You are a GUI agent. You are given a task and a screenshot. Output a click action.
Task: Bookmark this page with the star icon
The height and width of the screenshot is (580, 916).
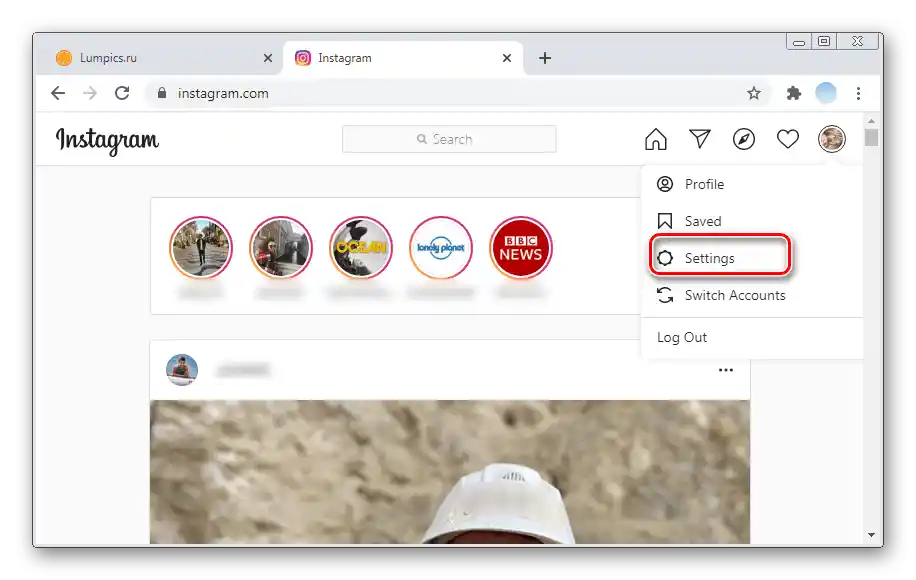tap(754, 93)
